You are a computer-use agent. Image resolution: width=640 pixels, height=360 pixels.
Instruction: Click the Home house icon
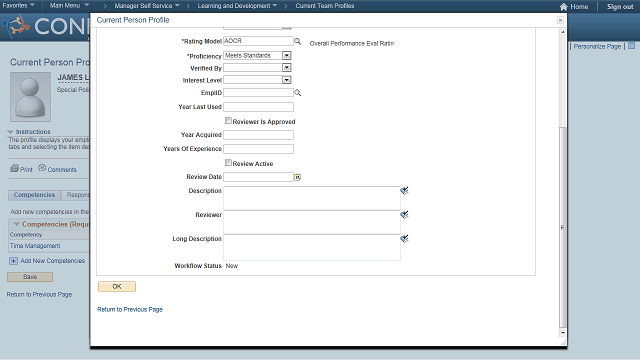564,7
